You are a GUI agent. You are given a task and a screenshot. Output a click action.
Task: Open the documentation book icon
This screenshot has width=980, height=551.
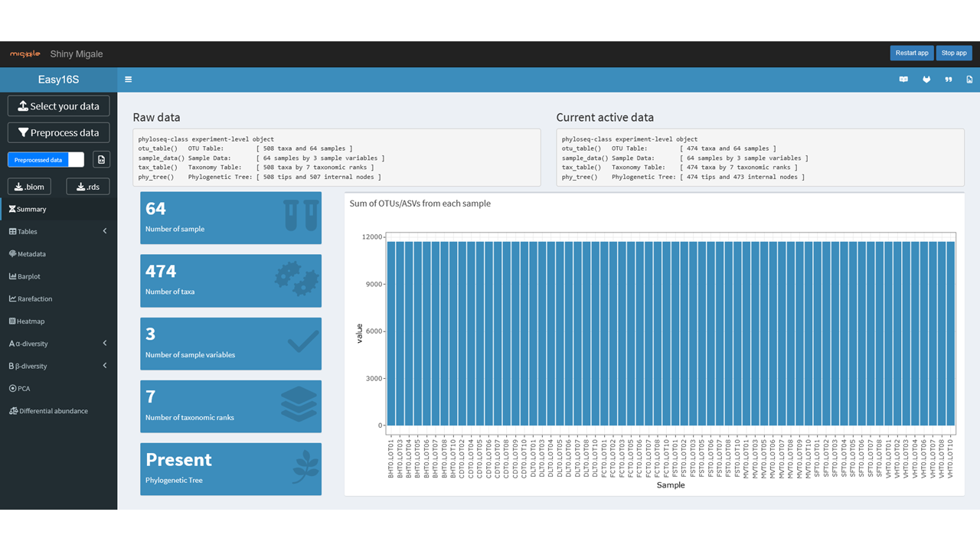coord(903,80)
